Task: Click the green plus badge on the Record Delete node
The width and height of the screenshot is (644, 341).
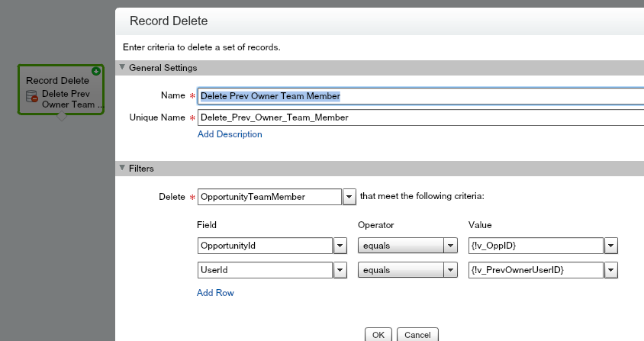Action: [x=96, y=71]
